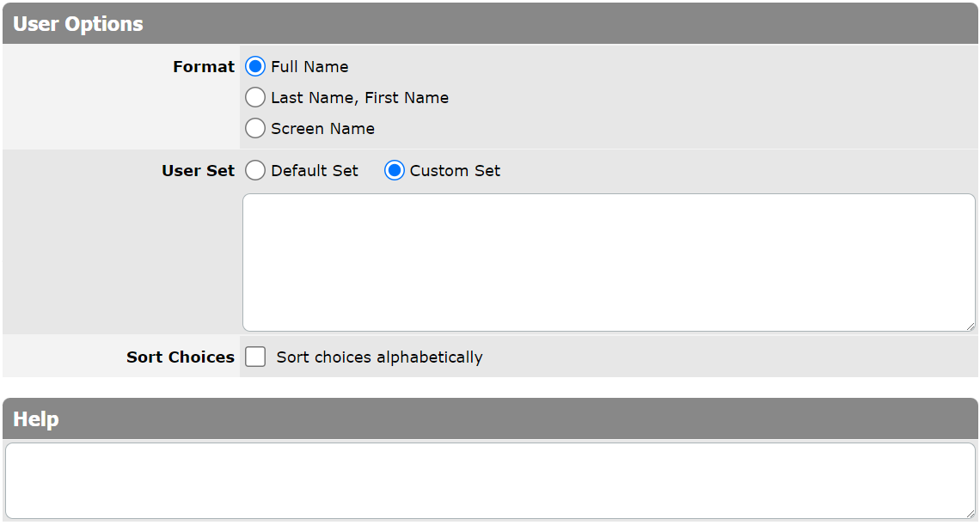Switch User Set to Default Set
Screen dimensions: 980x525
[255, 171]
